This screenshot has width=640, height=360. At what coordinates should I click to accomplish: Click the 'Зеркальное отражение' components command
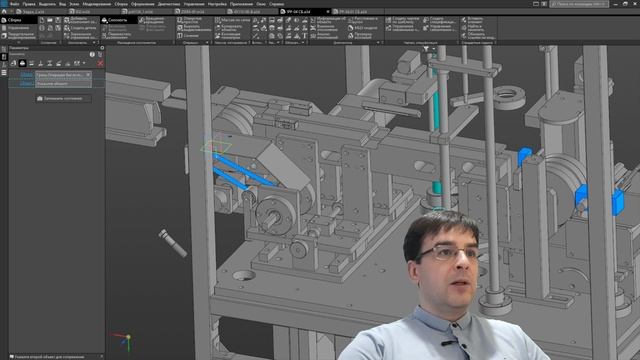[x=80, y=36]
